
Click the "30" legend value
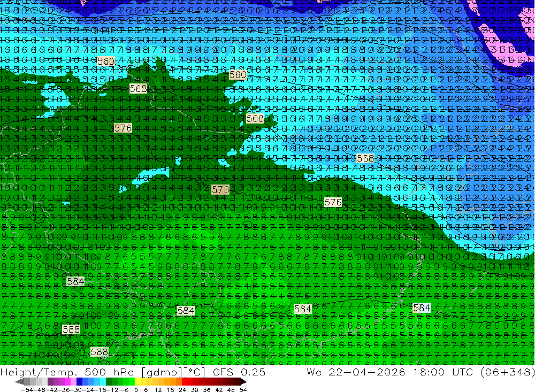tap(195, 390)
